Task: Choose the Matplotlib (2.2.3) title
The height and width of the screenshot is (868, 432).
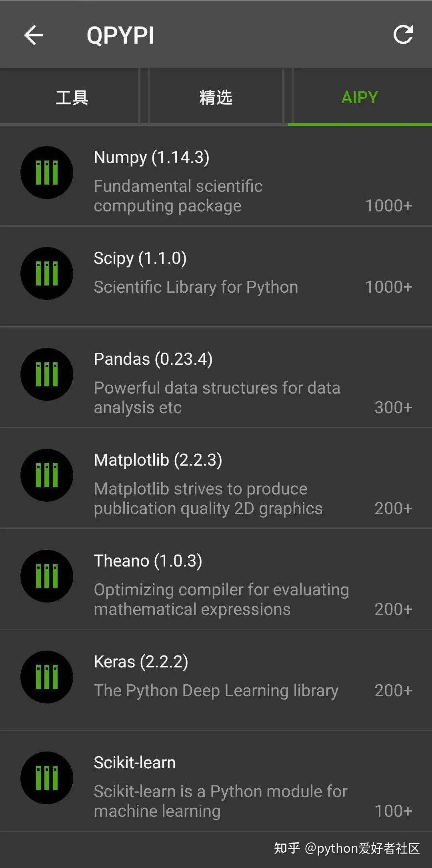Action: click(158, 460)
